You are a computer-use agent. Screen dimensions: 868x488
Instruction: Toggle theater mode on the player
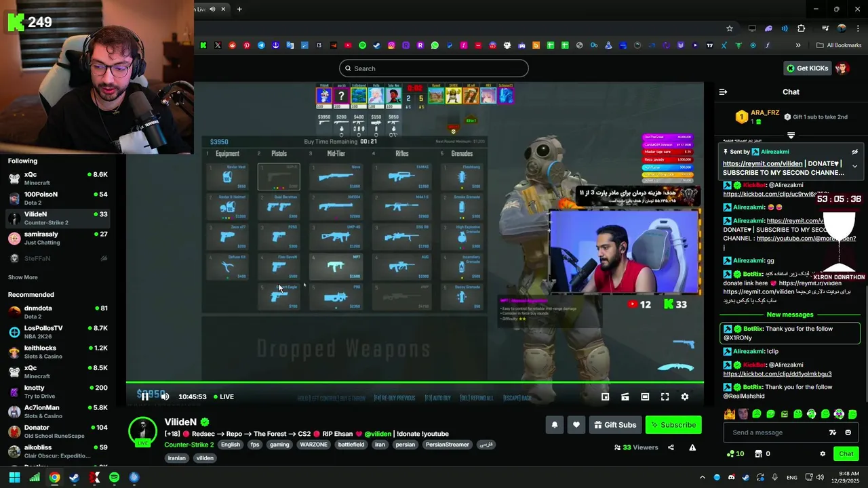(x=645, y=396)
